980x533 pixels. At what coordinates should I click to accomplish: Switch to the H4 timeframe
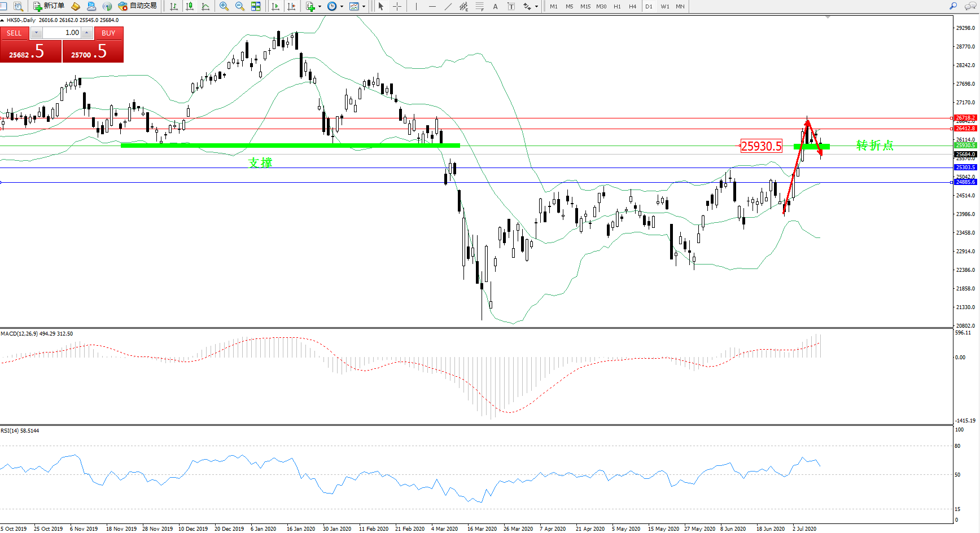pos(632,6)
